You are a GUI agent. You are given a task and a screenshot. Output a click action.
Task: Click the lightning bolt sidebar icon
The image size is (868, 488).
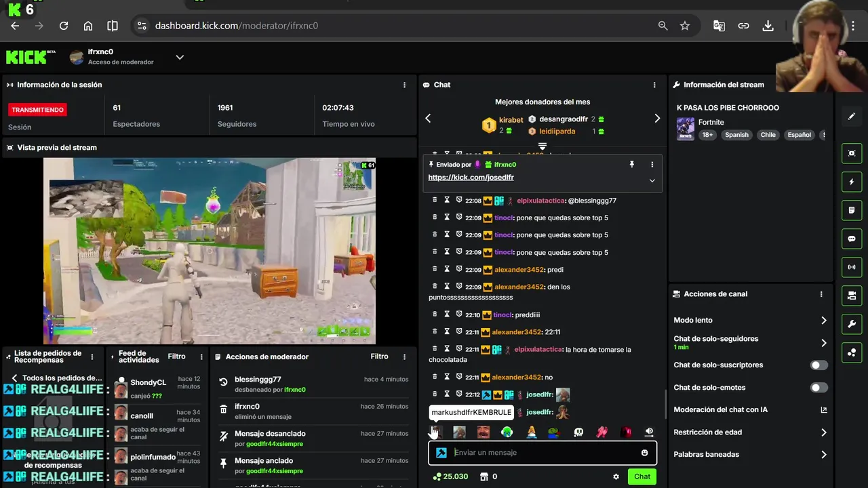coord(852,182)
